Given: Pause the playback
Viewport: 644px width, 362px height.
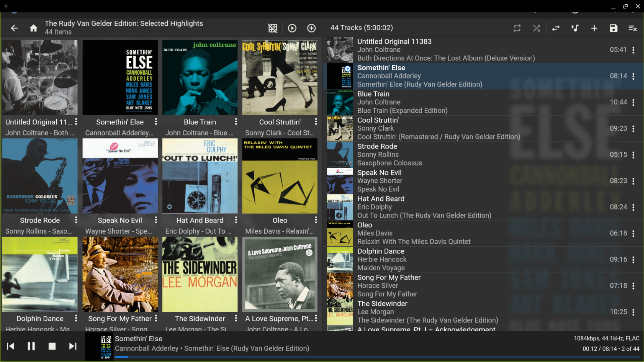Looking at the screenshot, I should (31, 346).
